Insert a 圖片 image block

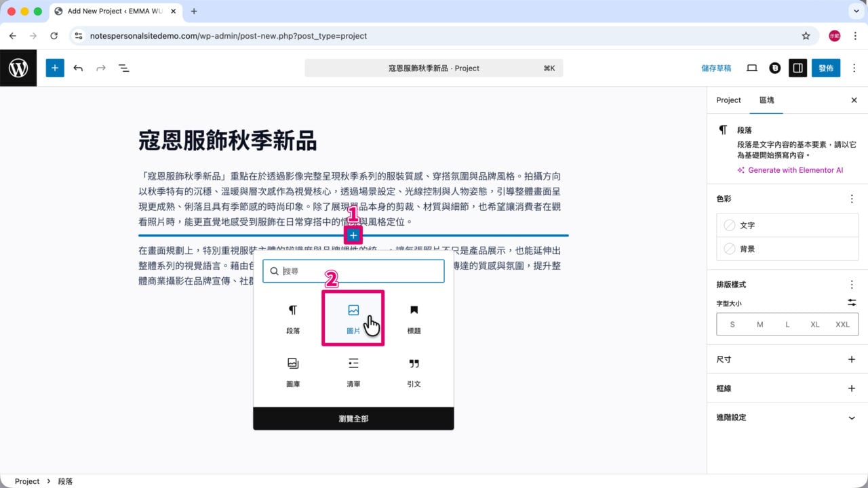coord(353,319)
